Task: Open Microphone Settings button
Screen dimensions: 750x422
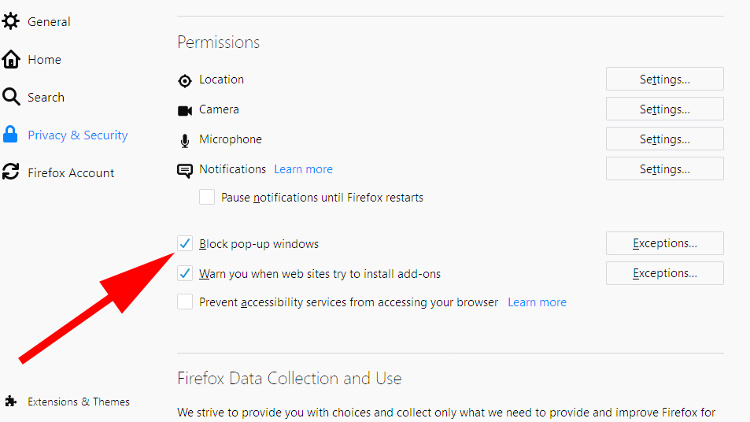Action: 664,139
